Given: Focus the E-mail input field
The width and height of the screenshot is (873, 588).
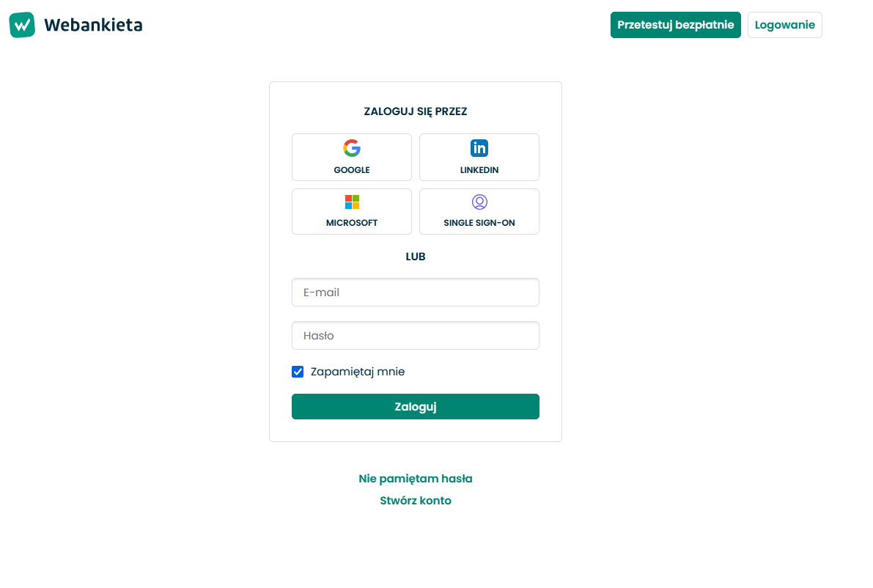Looking at the screenshot, I should (x=416, y=293).
